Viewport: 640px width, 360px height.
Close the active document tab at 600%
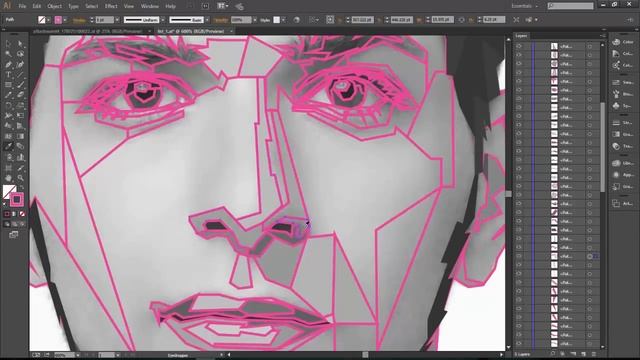231,31
